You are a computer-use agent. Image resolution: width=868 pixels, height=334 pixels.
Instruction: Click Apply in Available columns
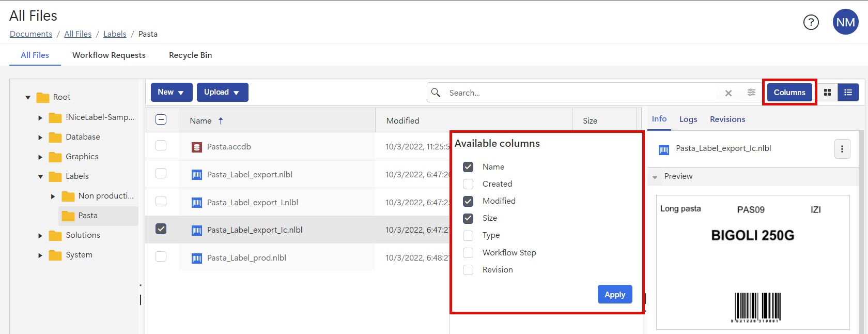point(614,294)
